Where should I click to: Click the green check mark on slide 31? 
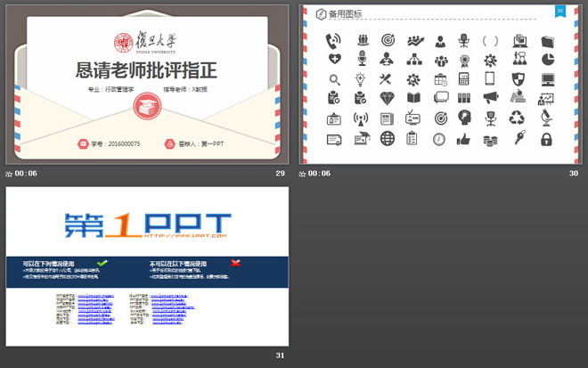tap(102, 263)
